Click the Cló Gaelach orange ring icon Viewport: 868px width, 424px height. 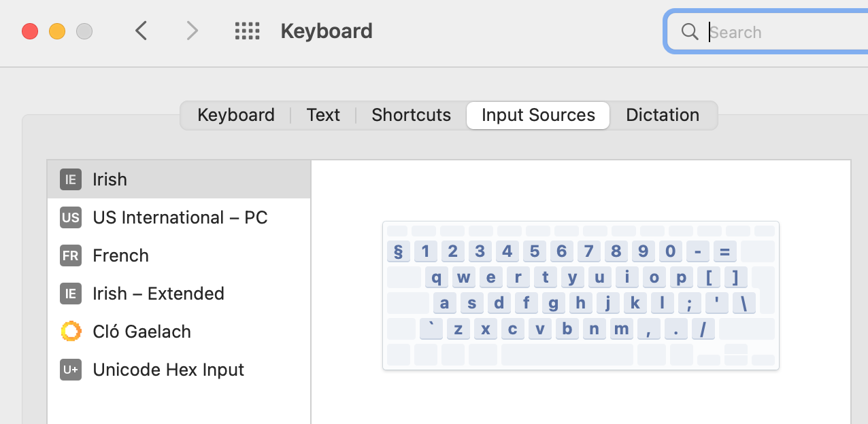(x=70, y=332)
